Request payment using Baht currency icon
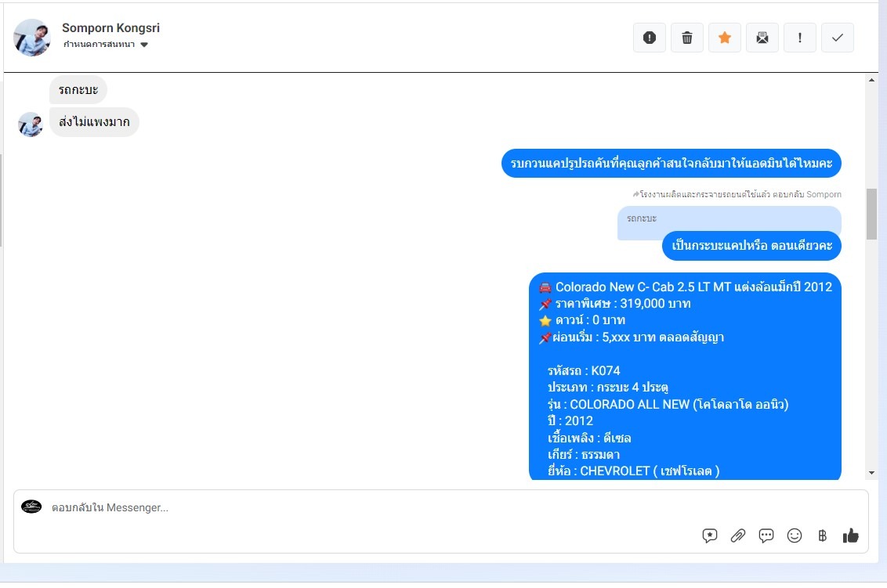This screenshot has height=588, width=887. [823, 536]
